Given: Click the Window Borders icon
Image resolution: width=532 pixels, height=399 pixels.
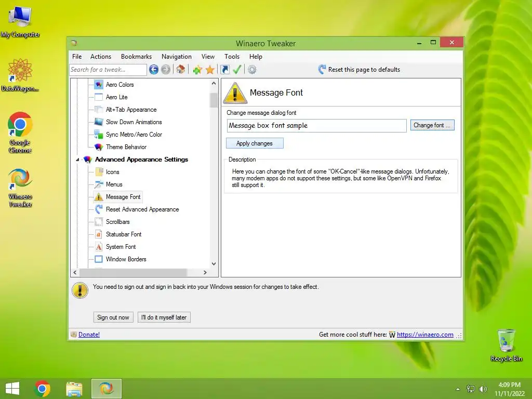Looking at the screenshot, I should pyautogui.click(x=99, y=259).
